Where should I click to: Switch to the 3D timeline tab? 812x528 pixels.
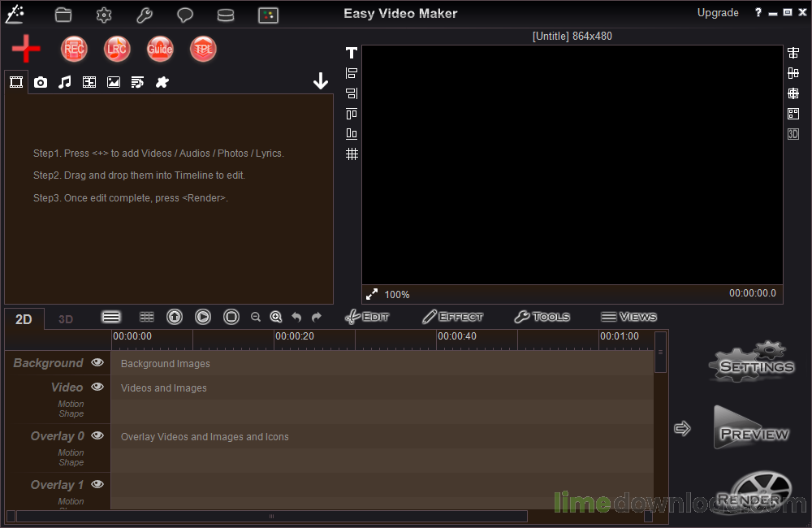click(65, 318)
